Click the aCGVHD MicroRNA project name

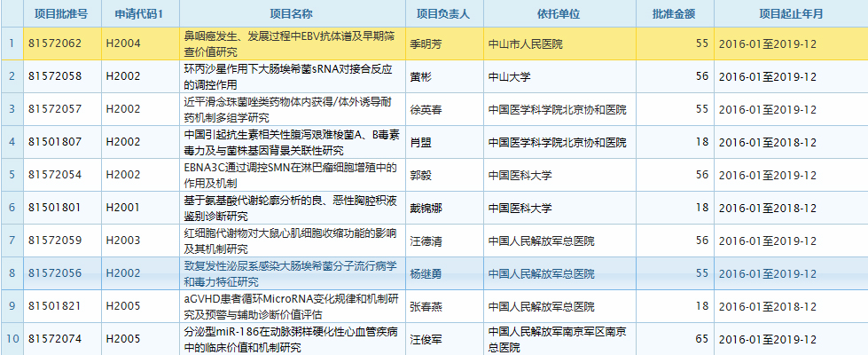(x=291, y=306)
